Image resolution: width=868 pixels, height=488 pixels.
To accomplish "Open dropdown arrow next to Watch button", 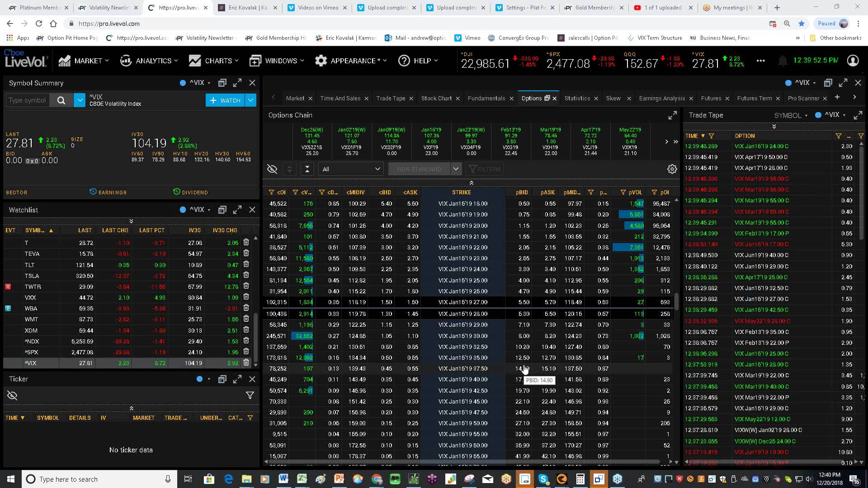I will point(251,100).
